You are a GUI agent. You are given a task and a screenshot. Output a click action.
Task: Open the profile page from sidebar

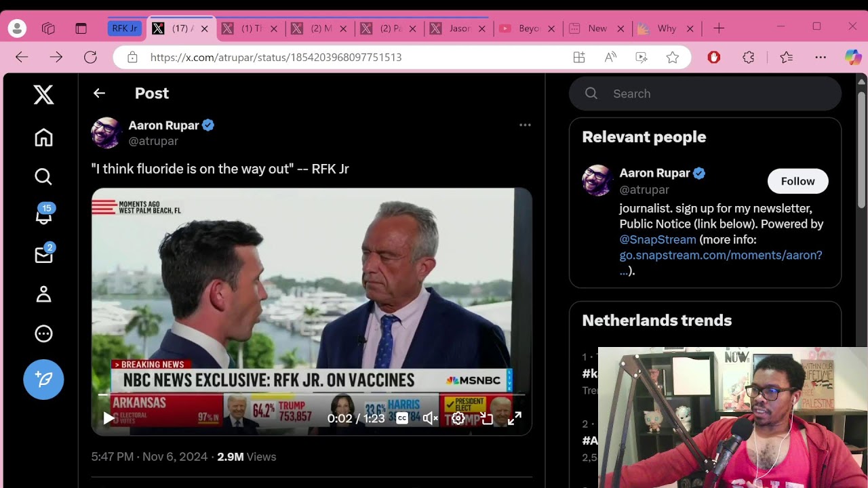[43, 294]
